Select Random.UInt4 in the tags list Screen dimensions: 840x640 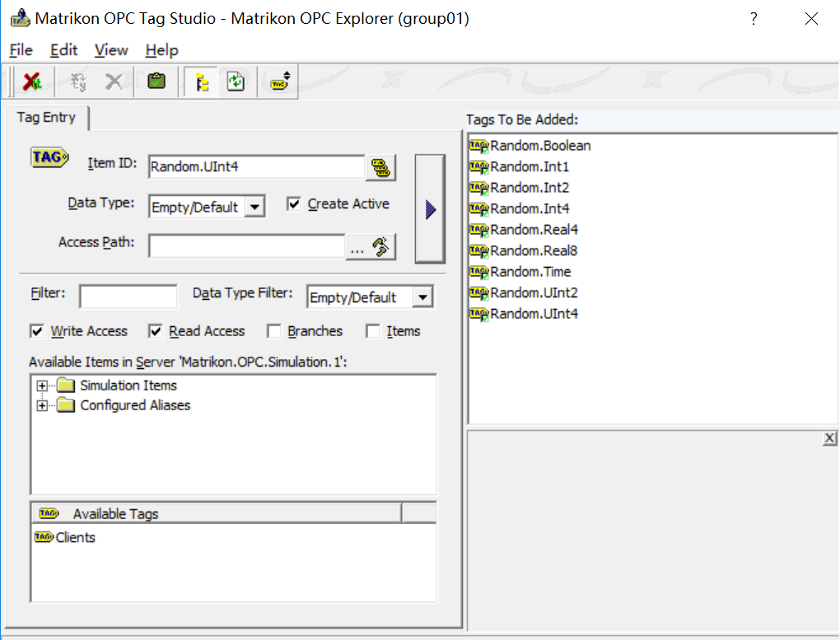click(x=534, y=314)
